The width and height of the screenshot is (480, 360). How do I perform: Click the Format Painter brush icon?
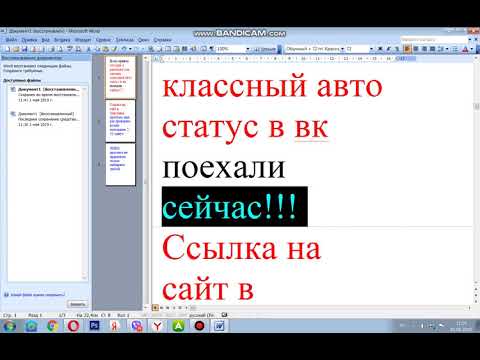coord(115,49)
